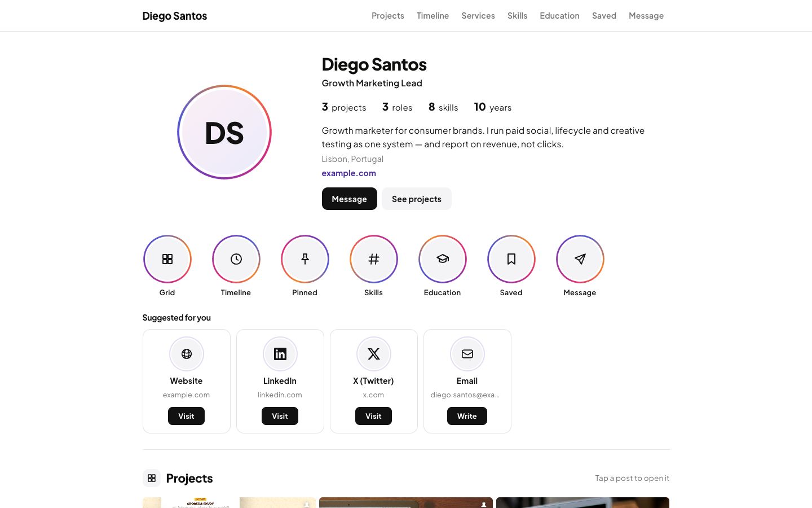Click Write on the Email card
The width and height of the screenshot is (812, 508).
click(467, 416)
